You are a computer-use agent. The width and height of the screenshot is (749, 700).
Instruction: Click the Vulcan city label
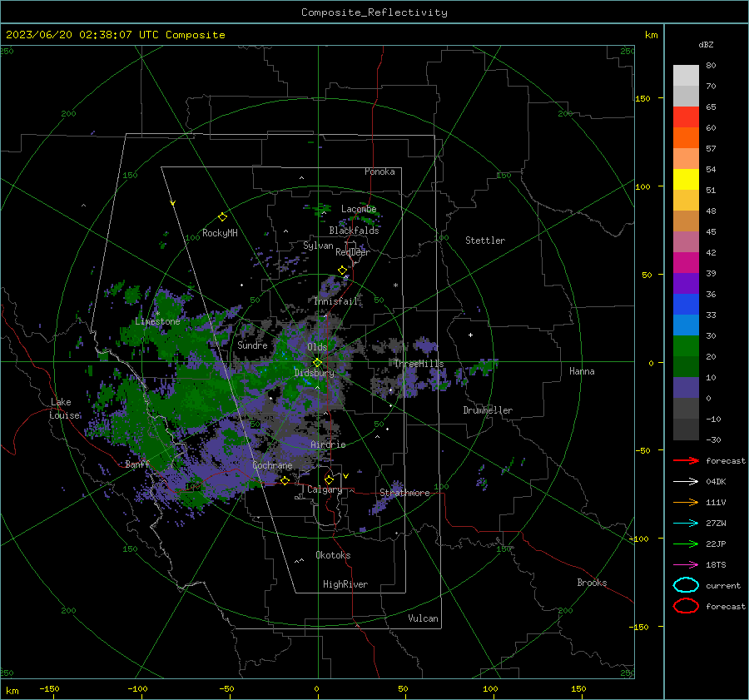click(x=424, y=618)
